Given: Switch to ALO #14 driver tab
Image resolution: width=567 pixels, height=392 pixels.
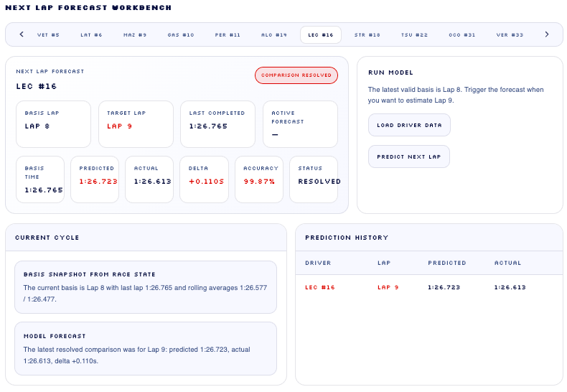Looking at the screenshot, I should pos(274,34).
